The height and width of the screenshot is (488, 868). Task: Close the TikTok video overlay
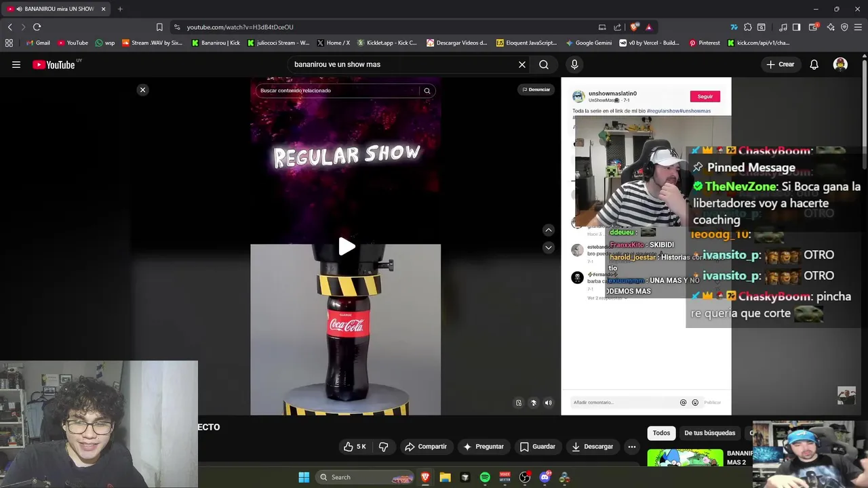pyautogui.click(x=142, y=89)
